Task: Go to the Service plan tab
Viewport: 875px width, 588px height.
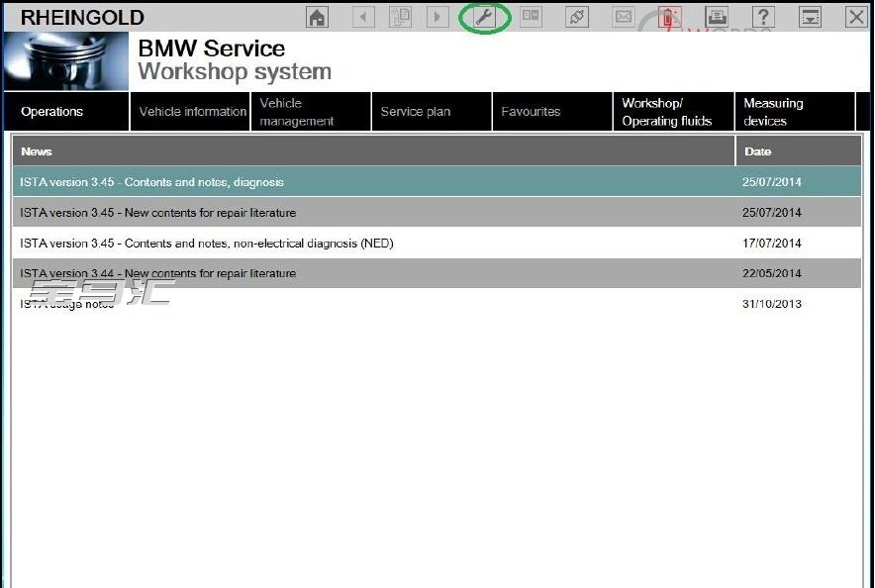Action: [x=432, y=112]
